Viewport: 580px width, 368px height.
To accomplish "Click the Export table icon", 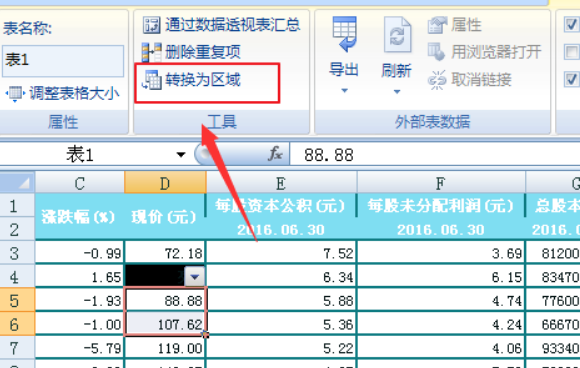I will [x=344, y=34].
